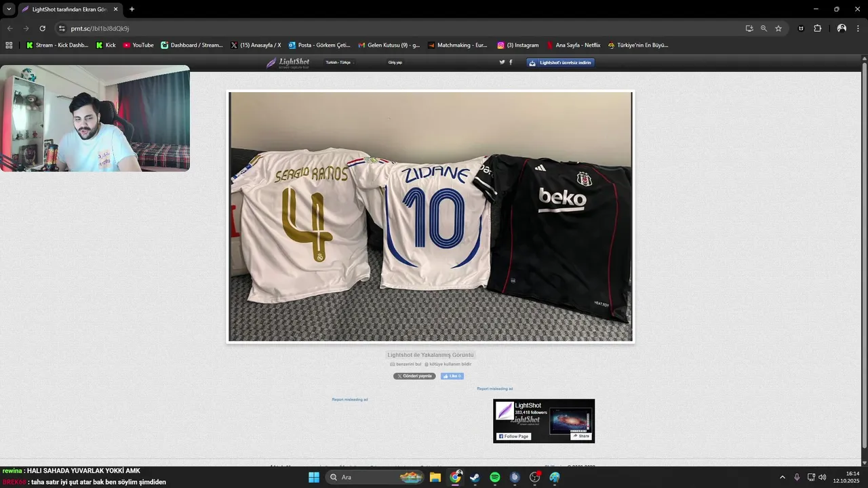The image size is (868, 488).
Task: Open the tab search dropdown arrow
Action: (9, 9)
